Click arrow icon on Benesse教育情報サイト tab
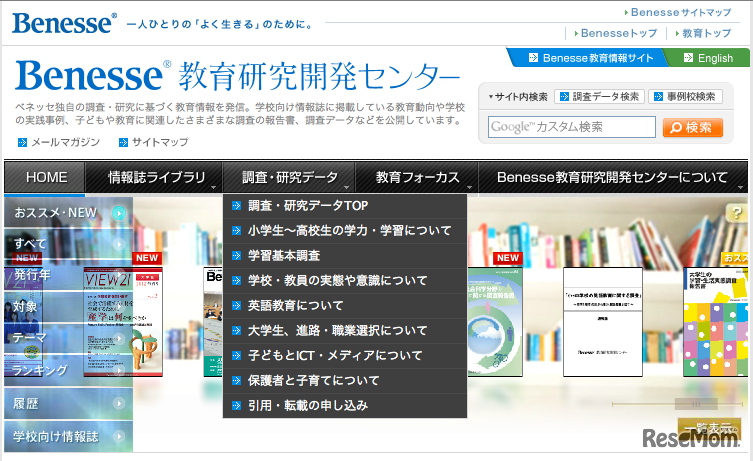 [x=533, y=58]
